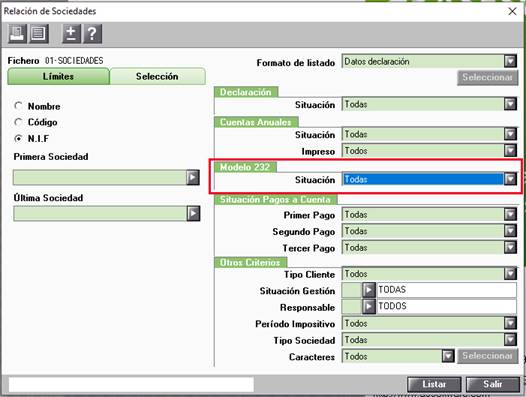Screen dimensions: 526x397
Task: Click the Situación Gestión code box
Action: (352, 290)
